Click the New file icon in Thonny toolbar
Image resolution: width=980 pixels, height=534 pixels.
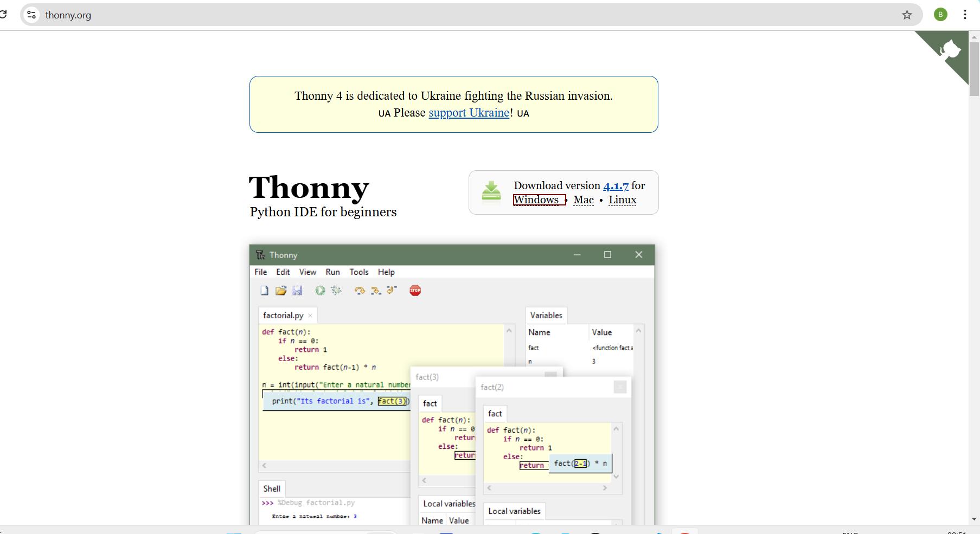click(264, 291)
